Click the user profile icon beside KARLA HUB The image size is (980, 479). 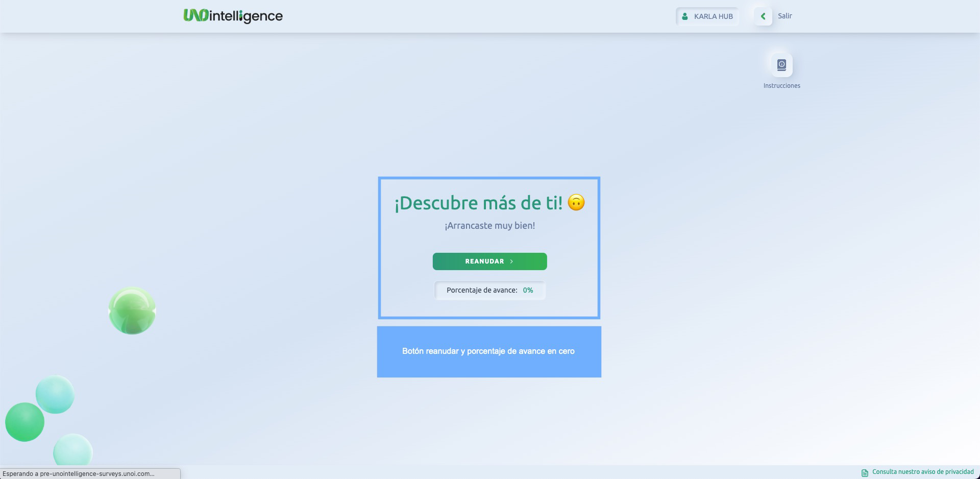coord(685,16)
